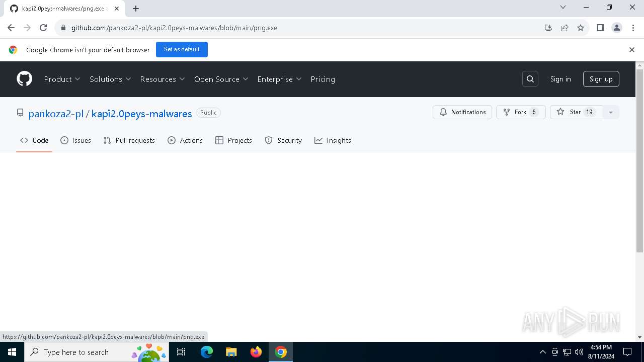Image resolution: width=644 pixels, height=362 pixels.
Task: Open the Projects tab
Action: pyautogui.click(x=233, y=140)
